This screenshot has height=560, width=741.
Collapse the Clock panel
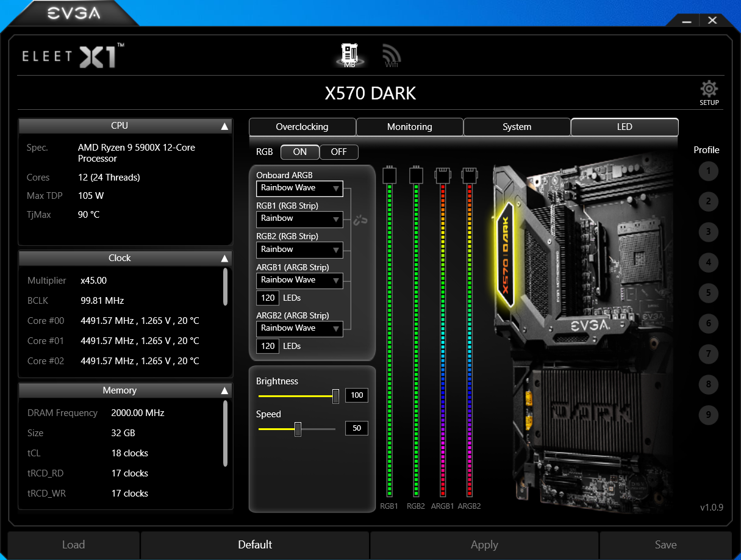pos(224,259)
